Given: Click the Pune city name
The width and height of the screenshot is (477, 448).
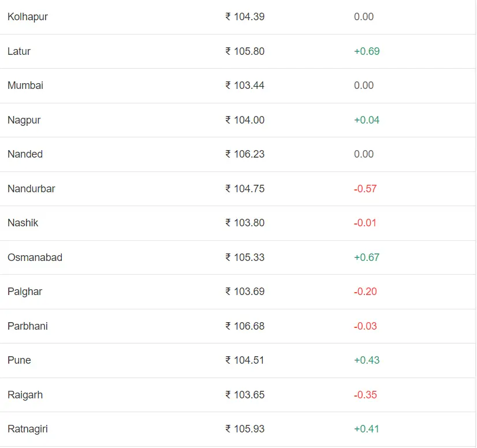Looking at the screenshot, I should [19, 360].
